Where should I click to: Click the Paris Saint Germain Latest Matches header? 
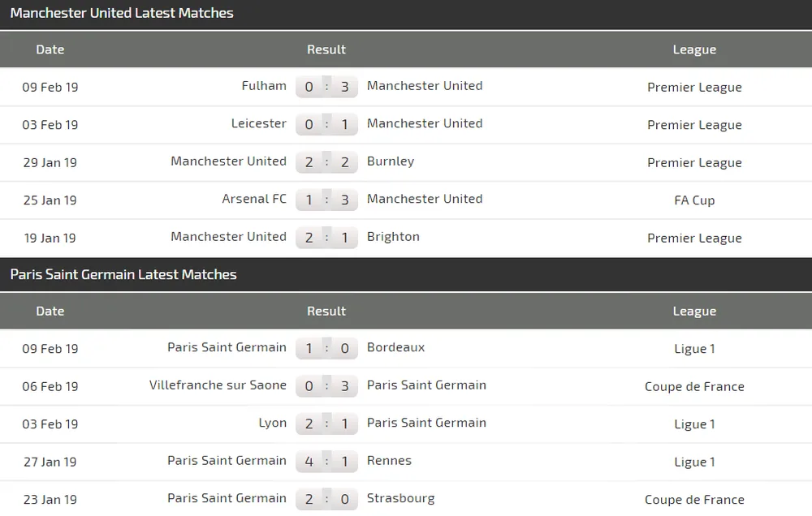point(123,274)
